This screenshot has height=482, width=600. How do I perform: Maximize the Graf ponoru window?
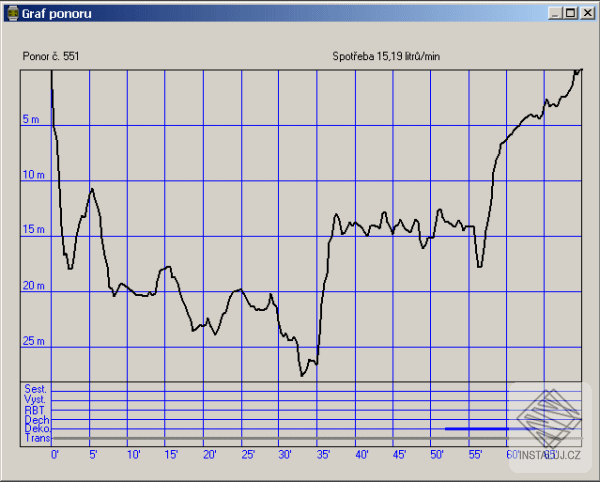click(570, 13)
